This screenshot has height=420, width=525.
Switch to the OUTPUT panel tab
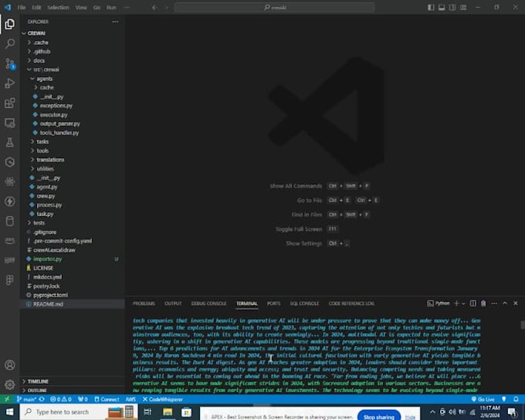tap(173, 303)
